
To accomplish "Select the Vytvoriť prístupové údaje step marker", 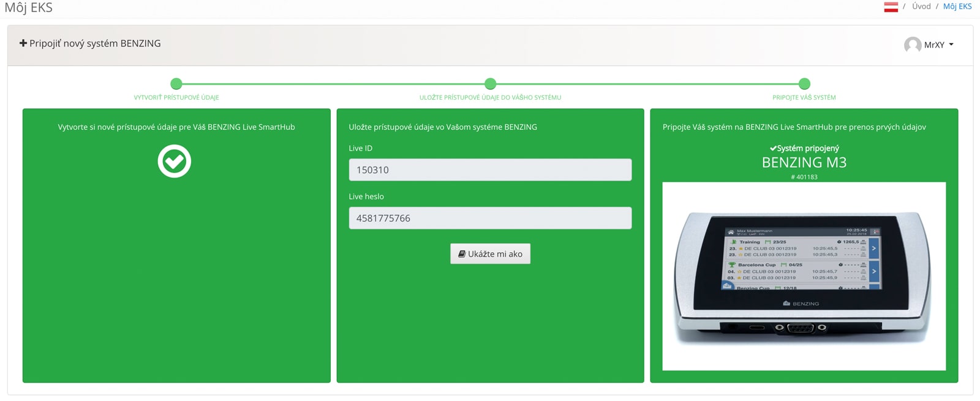I will point(176,84).
